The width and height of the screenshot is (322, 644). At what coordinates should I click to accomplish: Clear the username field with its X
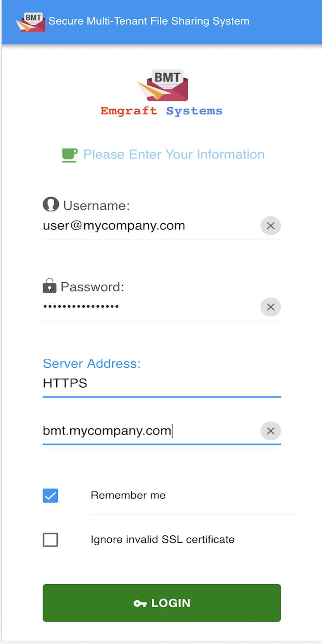pyautogui.click(x=270, y=226)
